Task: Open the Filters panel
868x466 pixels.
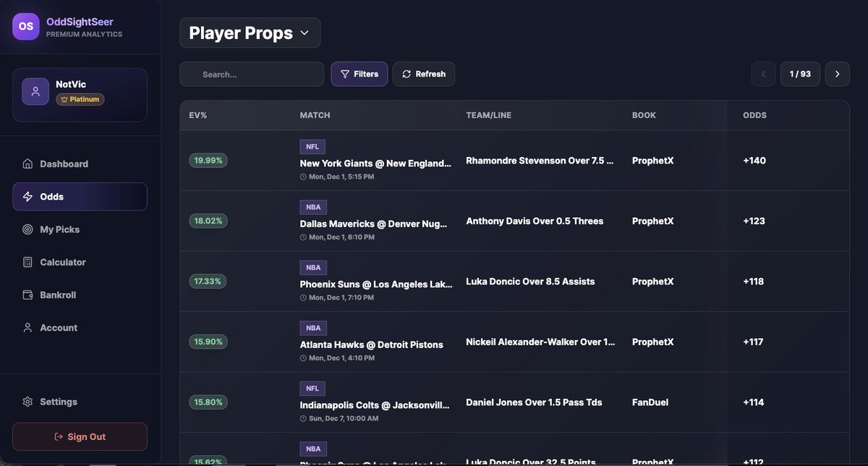Action: (x=359, y=74)
